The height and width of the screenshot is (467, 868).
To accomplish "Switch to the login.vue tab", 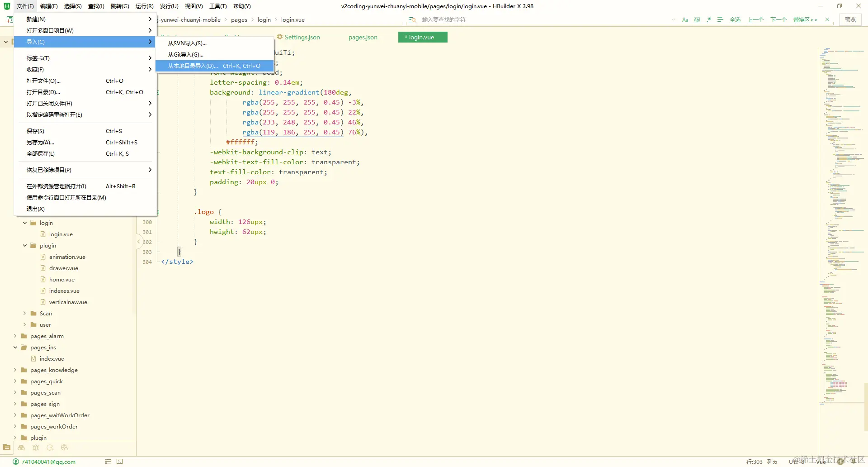I will tap(423, 38).
